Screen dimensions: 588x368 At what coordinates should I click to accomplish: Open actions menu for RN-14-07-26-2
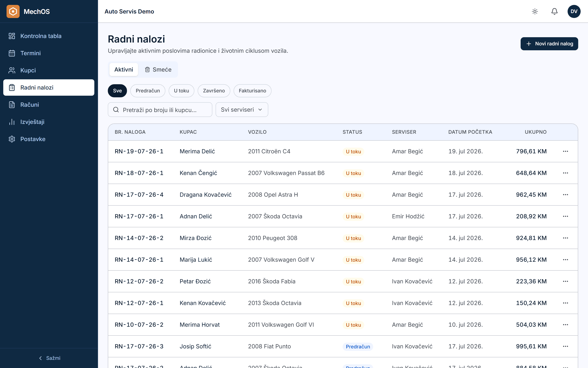click(x=565, y=238)
